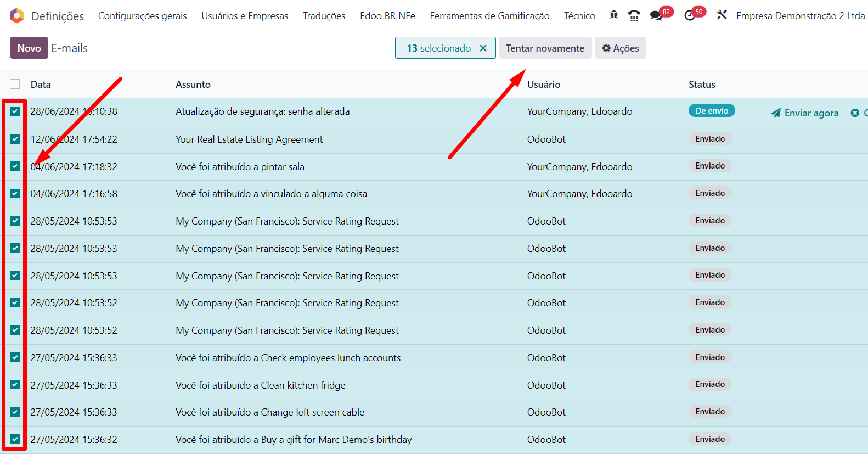Screen dimensions: 868x454
Task: Open 'Your Real Estate Listing Agreement' email
Action: click(x=249, y=139)
